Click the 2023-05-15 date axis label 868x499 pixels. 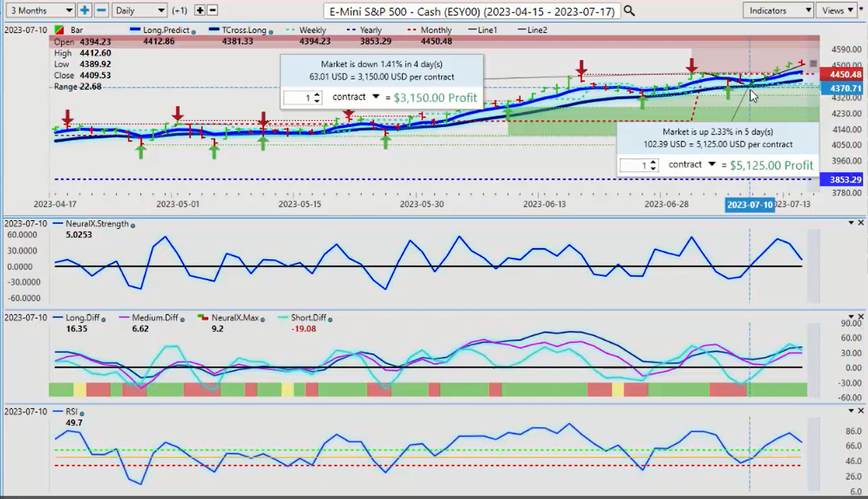coord(300,204)
